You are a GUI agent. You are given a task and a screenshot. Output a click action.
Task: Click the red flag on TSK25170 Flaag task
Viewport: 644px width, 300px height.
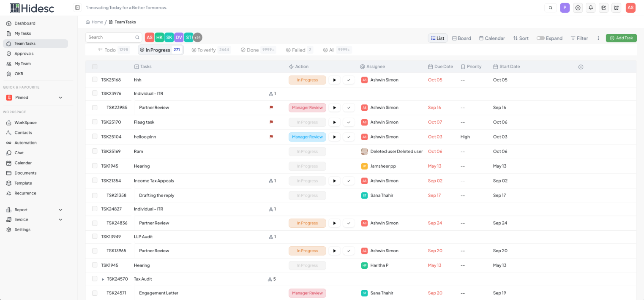[x=271, y=122]
